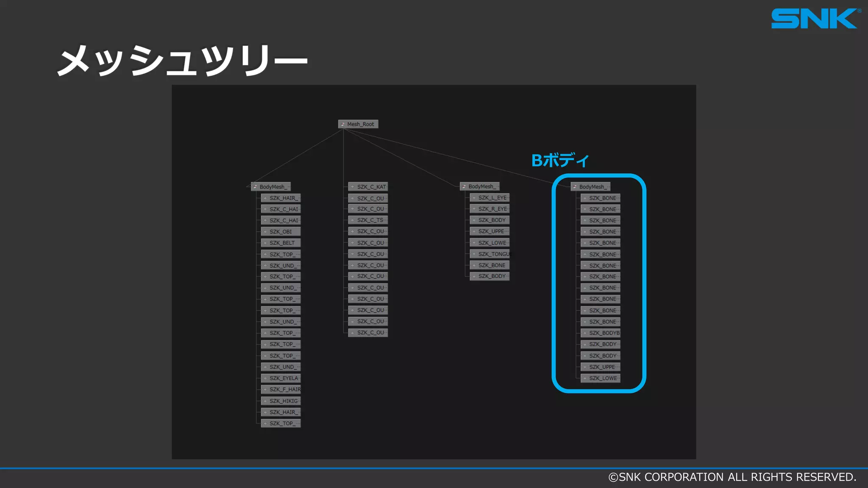Image resolution: width=868 pixels, height=488 pixels.
Task: Click icon on BodyMesh_ node inside blue box
Action: tap(575, 187)
